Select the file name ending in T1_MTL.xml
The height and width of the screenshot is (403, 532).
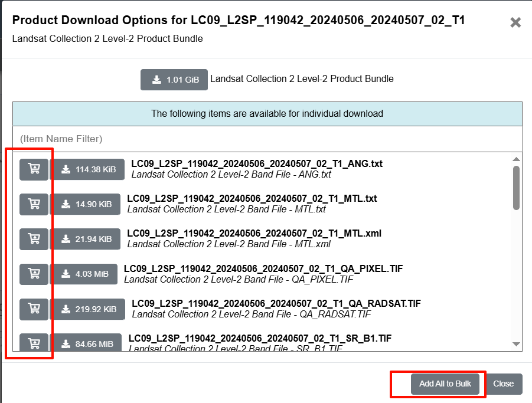point(254,234)
